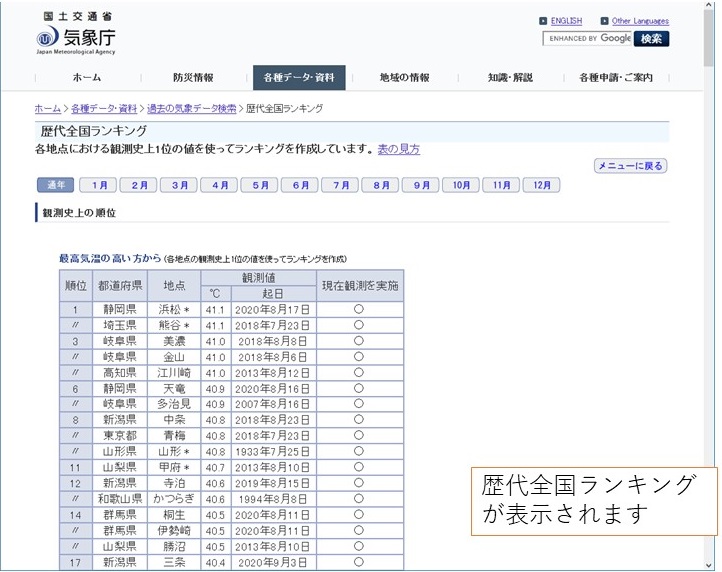Click the 和歌山県 prefecture cell
Viewport: 722px width, 572px height.
tap(120, 499)
